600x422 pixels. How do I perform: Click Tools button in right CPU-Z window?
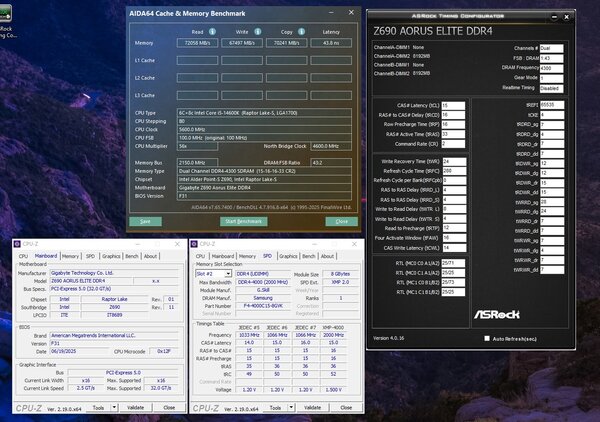275,407
